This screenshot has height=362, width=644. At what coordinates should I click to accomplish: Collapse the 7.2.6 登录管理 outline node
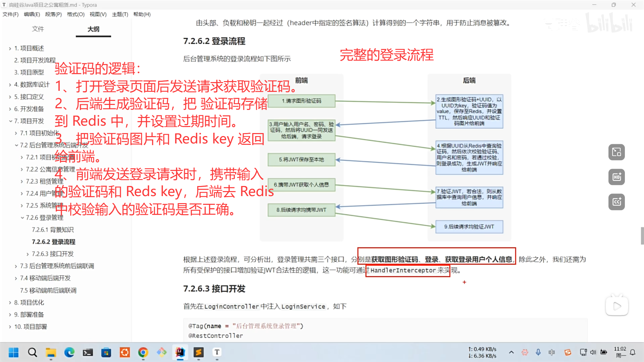coord(22,218)
